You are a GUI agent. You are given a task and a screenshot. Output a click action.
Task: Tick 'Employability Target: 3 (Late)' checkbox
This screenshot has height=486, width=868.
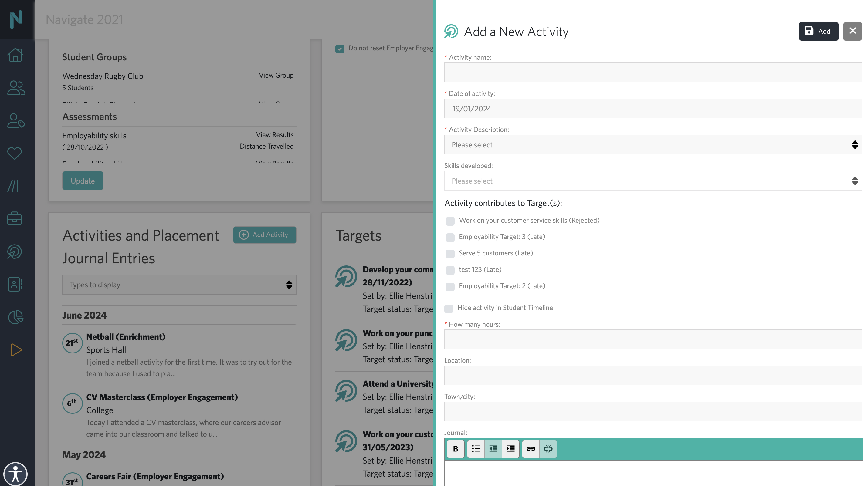(450, 238)
